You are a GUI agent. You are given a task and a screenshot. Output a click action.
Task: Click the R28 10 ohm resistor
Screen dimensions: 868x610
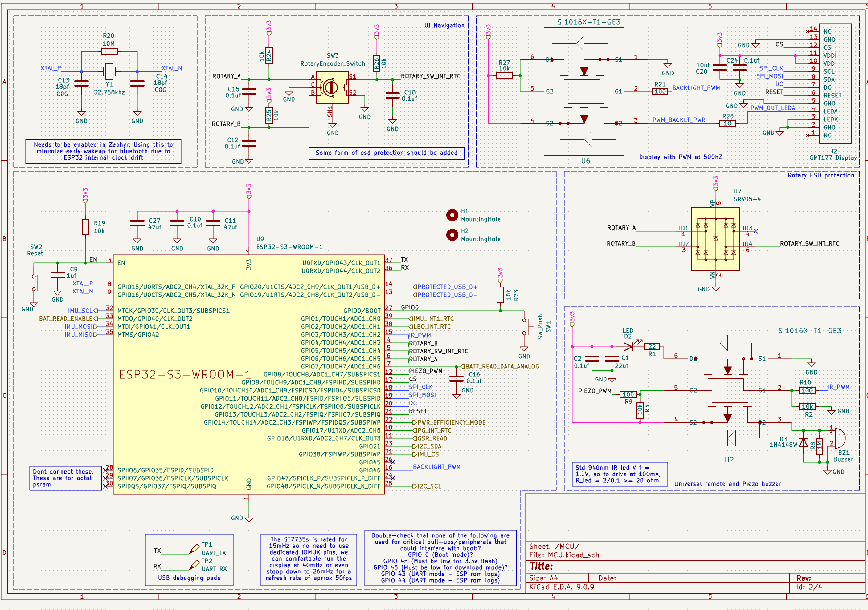[728, 123]
